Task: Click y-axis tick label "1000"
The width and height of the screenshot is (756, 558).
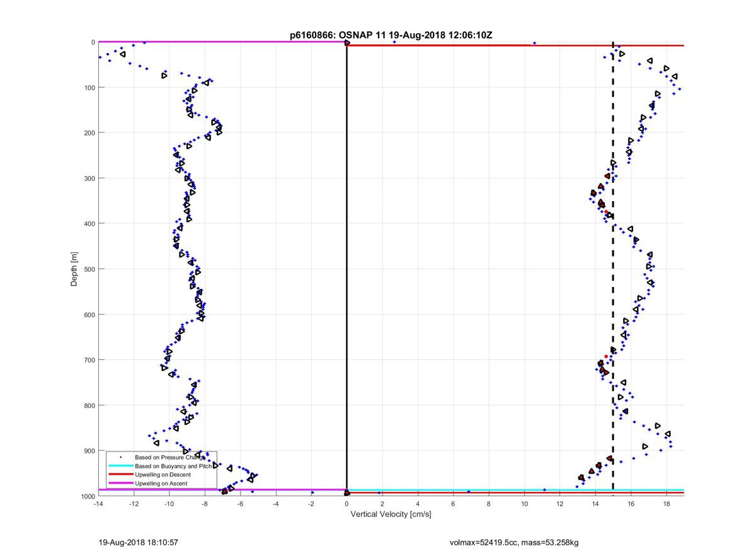Action: click(x=87, y=496)
